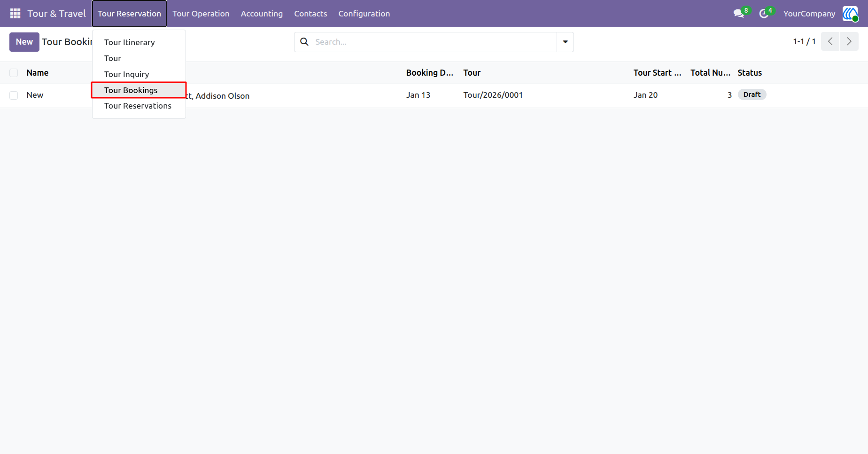Sort by the Status column header

(x=750, y=73)
